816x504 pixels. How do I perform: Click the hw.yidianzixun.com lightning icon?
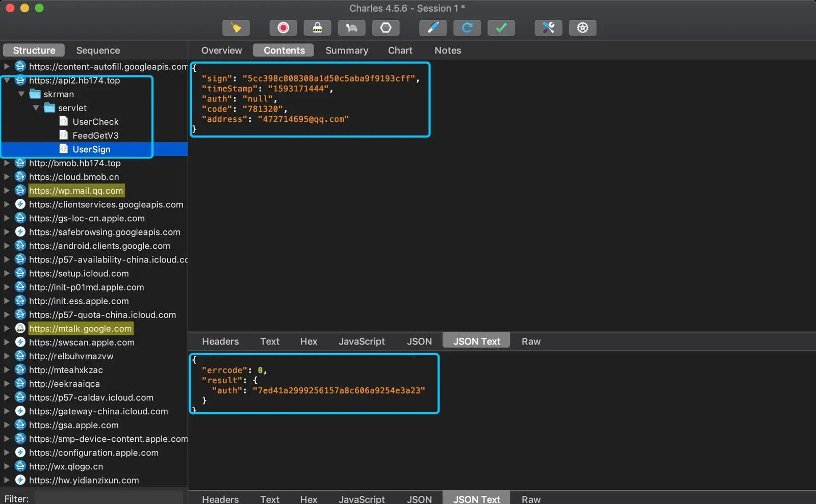[x=20, y=480]
